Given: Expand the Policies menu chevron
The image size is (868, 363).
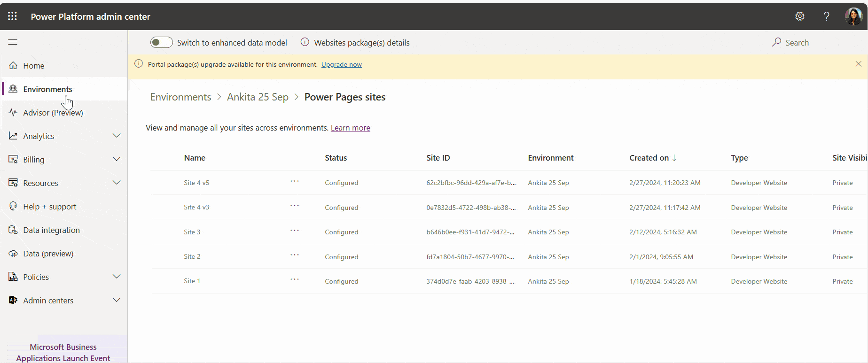Looking at the screenshot, I should (117, 277).
